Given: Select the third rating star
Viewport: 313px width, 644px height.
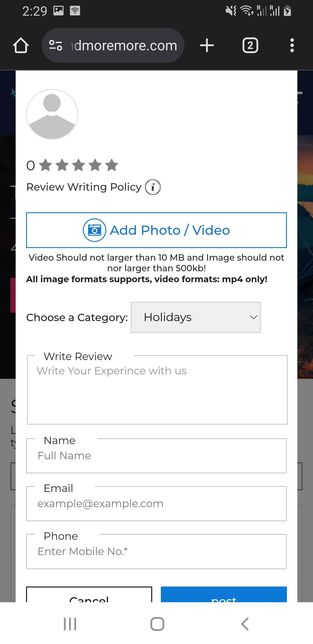Looking at the screenshot, I should tap(79, 165).
